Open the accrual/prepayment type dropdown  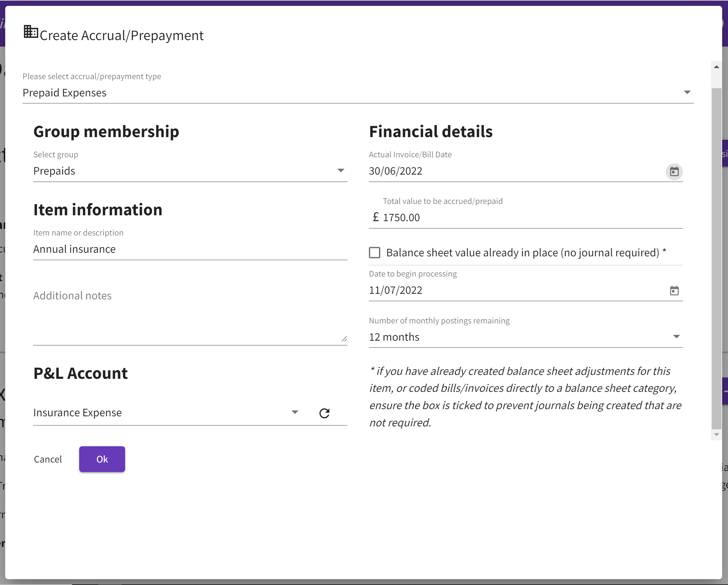click(687, 92)
